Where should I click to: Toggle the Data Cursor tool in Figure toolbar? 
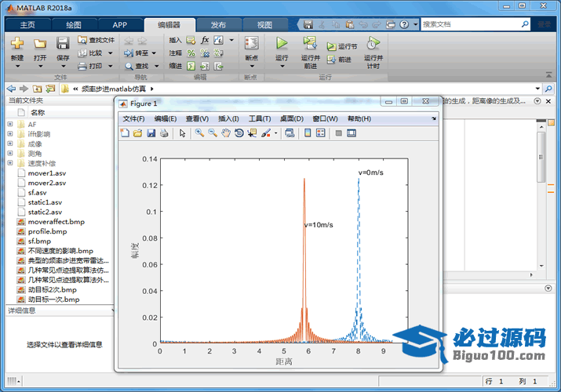[252, 133]
